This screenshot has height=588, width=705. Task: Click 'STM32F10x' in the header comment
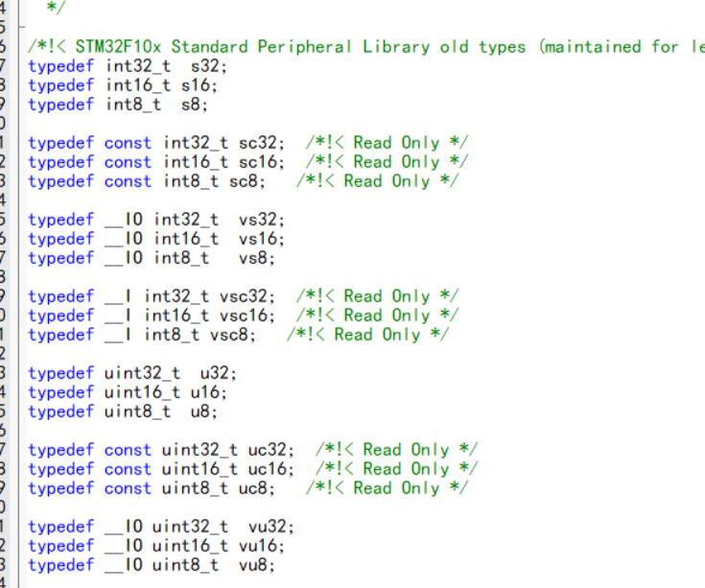pos(118,47)
